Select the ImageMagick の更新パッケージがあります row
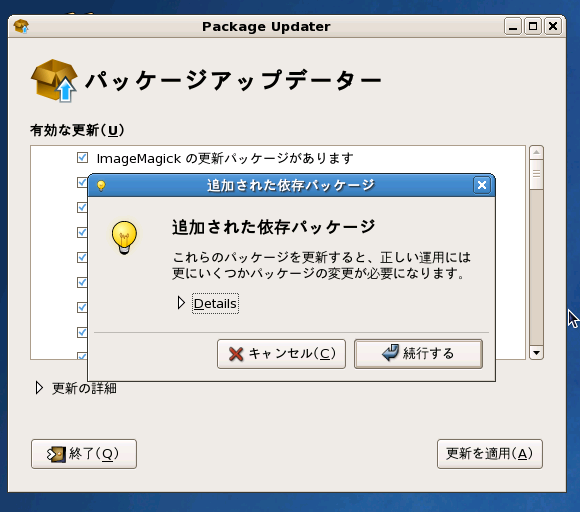Screen dimensions: 580x512 tap(278, 158)
